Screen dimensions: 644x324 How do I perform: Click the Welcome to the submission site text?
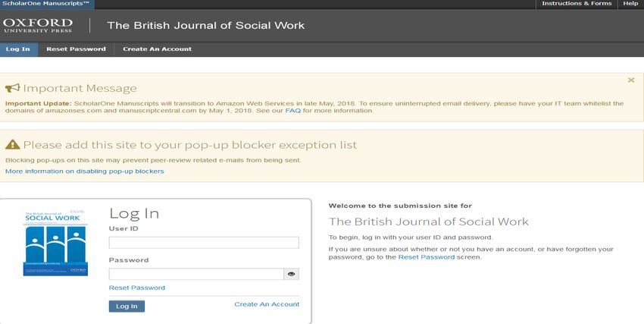[400, 206]
